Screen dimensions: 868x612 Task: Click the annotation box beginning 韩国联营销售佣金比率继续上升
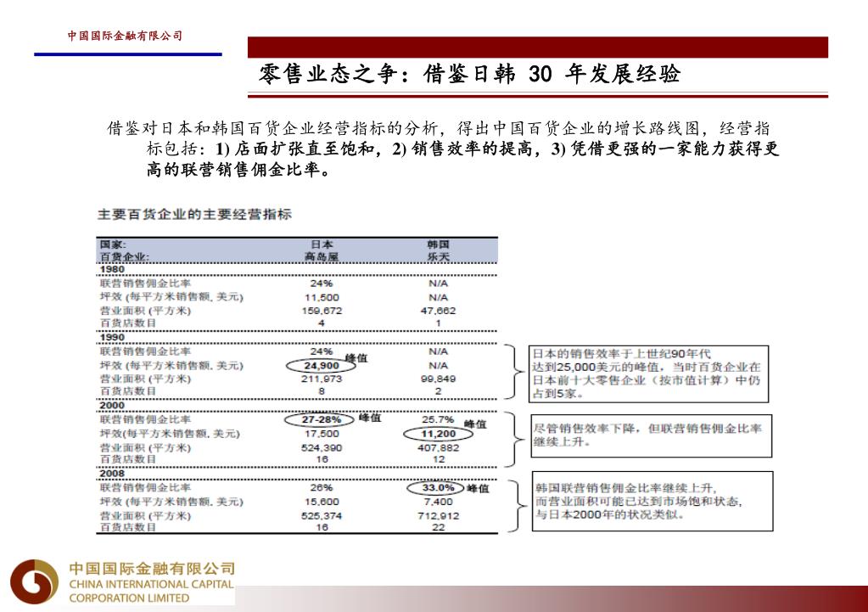(x=652, y=502)
